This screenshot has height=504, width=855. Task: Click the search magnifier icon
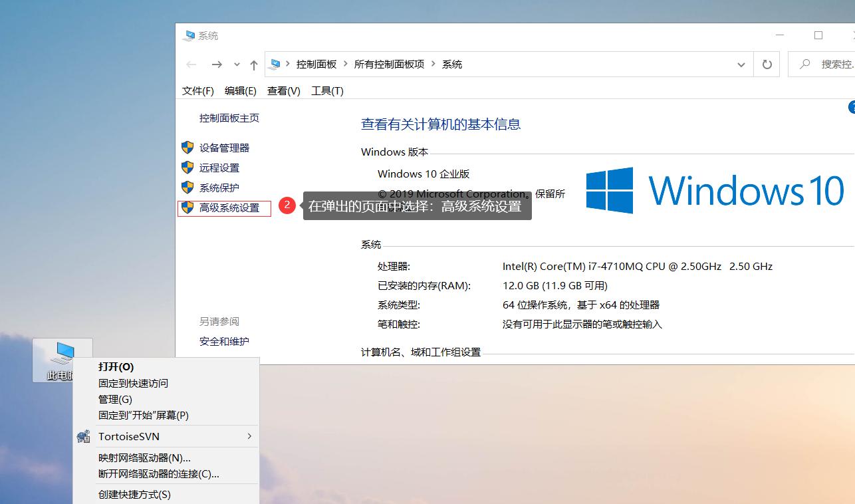coord(805,64)
